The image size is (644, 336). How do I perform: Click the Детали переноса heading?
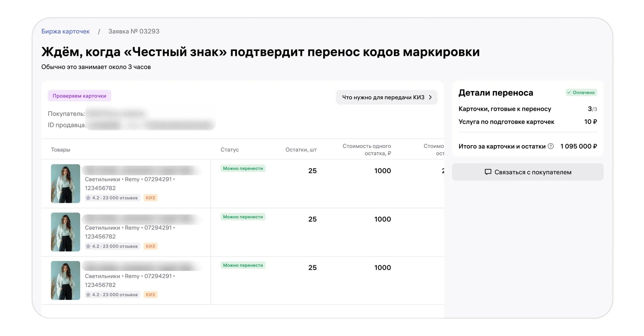(x=496, y=93)
